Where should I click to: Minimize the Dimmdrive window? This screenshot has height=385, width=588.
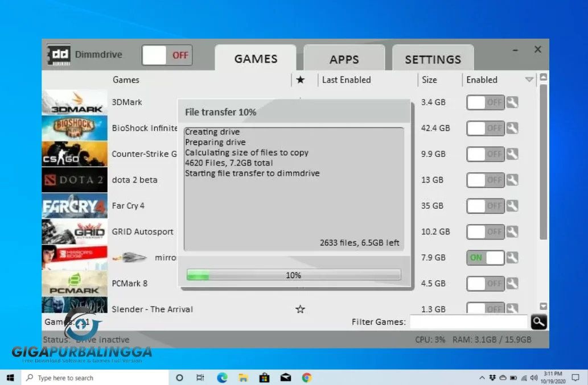point(516,50)
